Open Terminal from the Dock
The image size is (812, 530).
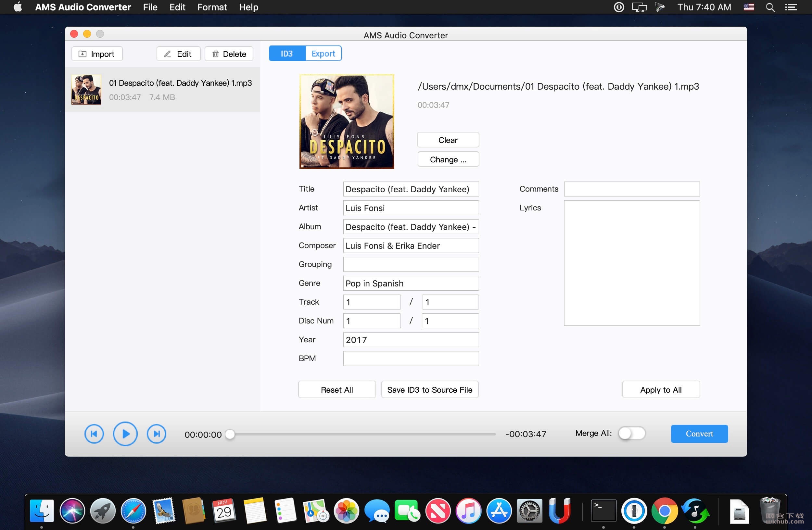(x=603, y=511)
